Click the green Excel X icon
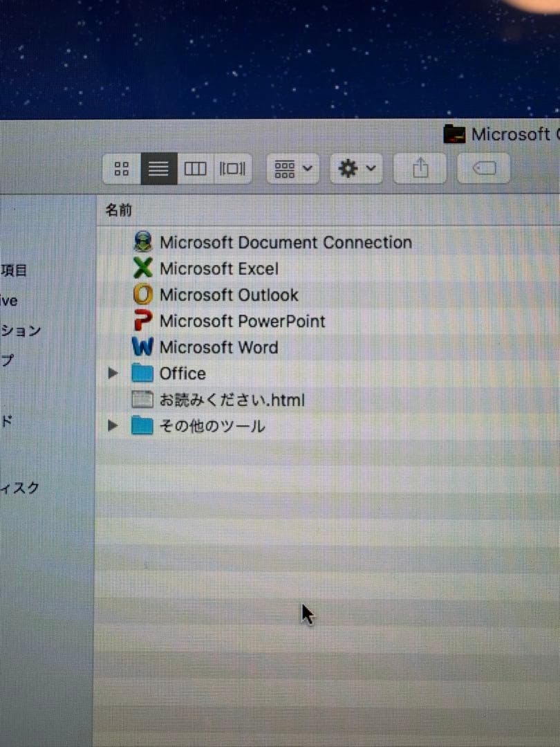The image size is (560, 747). [x=142, y=268]
